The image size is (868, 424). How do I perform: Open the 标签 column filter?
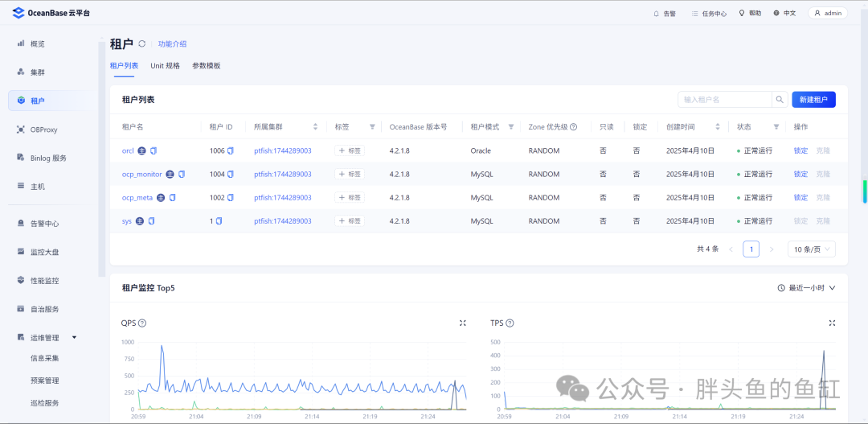(x=372, y=127)
